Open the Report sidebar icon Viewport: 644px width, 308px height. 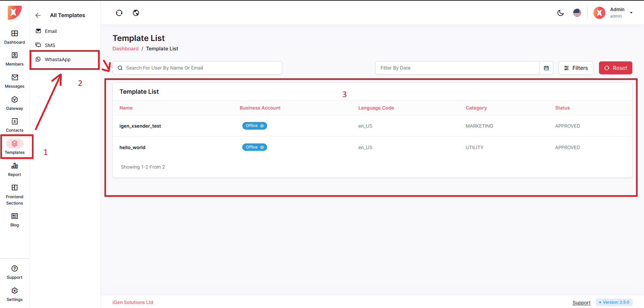tap(14, 170)
